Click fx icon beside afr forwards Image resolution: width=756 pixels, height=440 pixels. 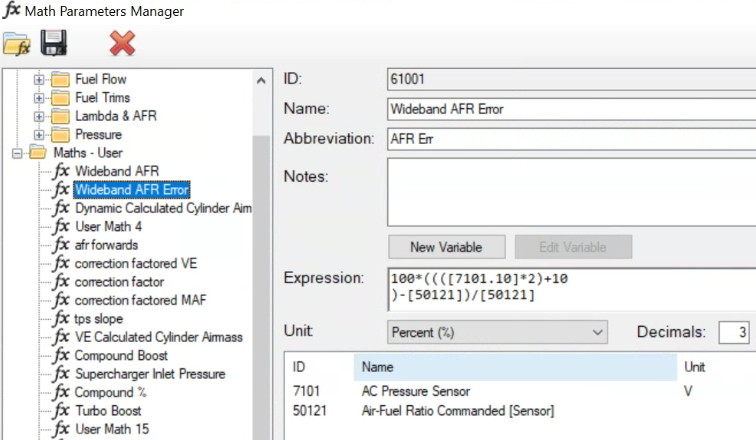(x=62, y=245)
